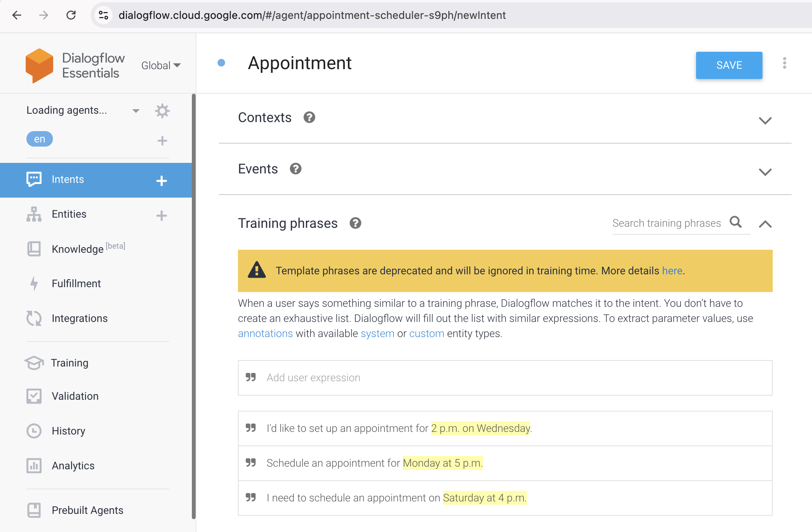Click the Knowledge icon in sidebar

pos(34,248)
